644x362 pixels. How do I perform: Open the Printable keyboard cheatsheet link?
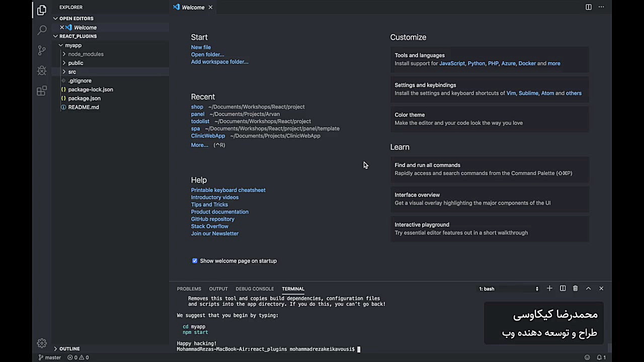[x=228, y=190]
